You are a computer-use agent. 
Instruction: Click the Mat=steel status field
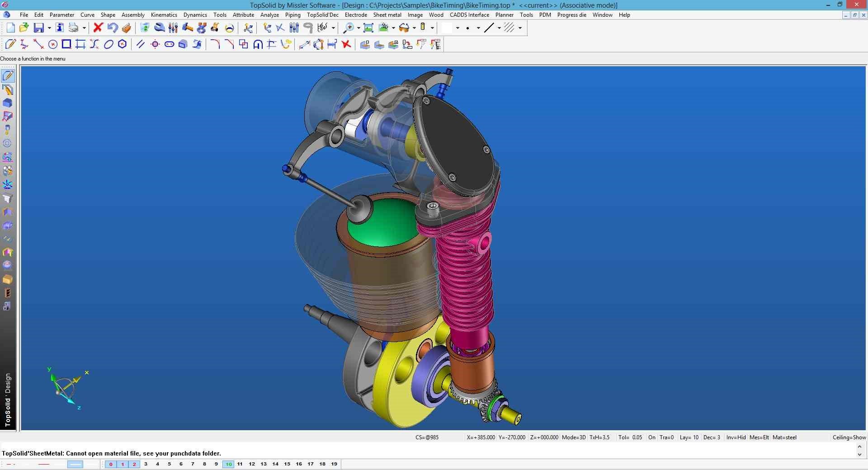point(784,437)
